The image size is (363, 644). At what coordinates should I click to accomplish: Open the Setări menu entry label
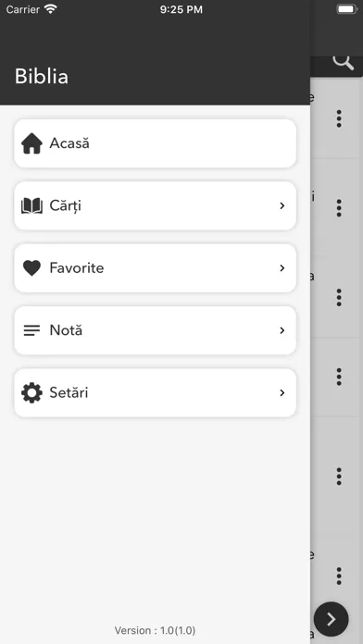pos(69,393)
